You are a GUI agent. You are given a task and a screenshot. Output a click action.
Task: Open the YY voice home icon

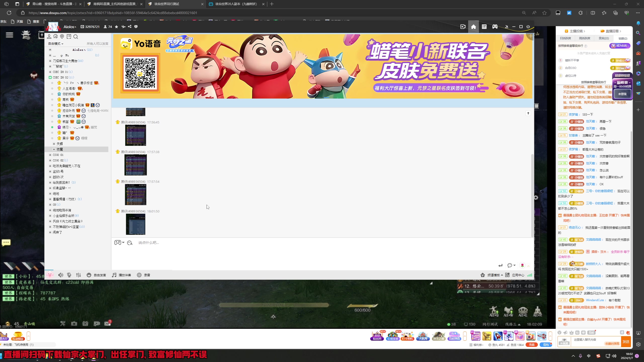coord(473,27)
